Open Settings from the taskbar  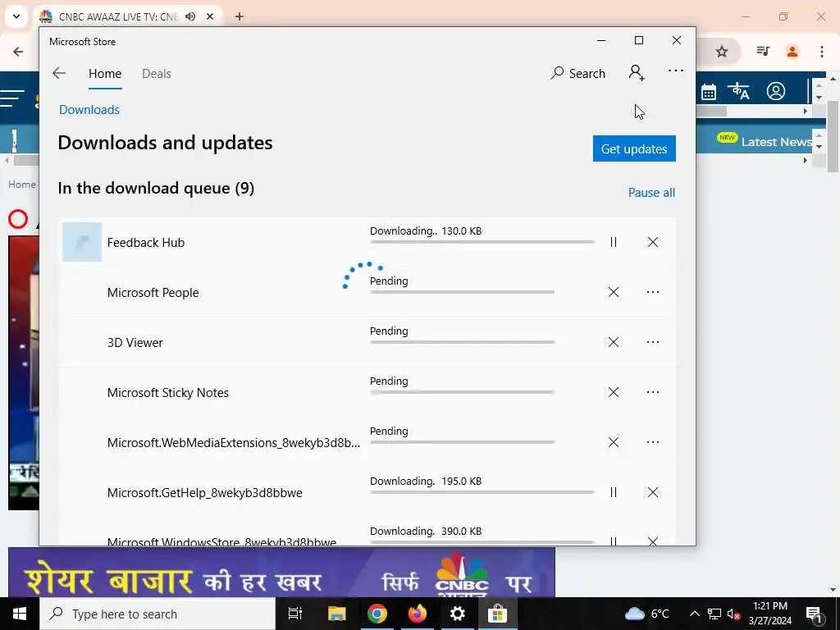[457, 614]
